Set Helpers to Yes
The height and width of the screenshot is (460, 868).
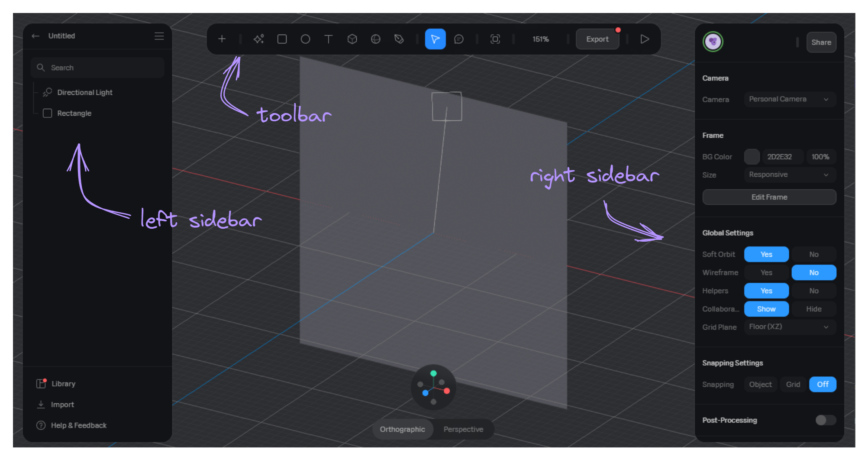[x=766, y=291]
